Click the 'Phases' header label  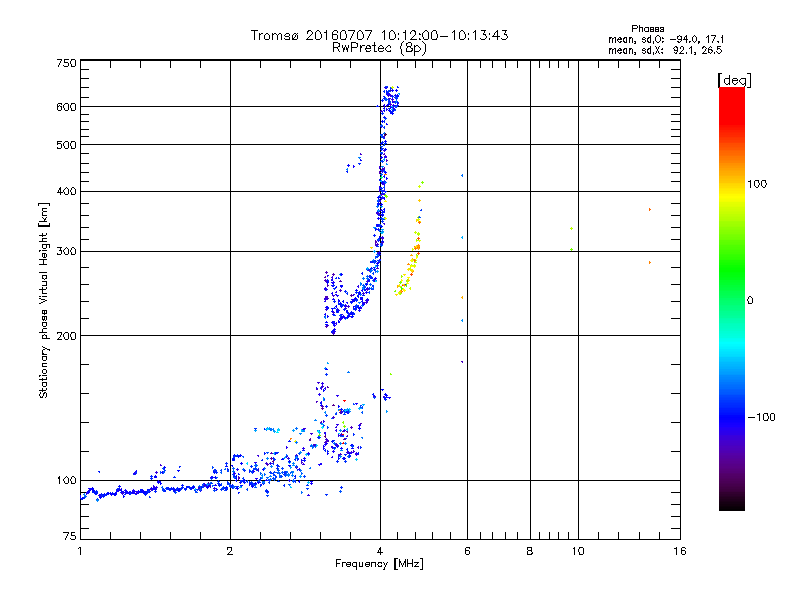coord(647,29)
